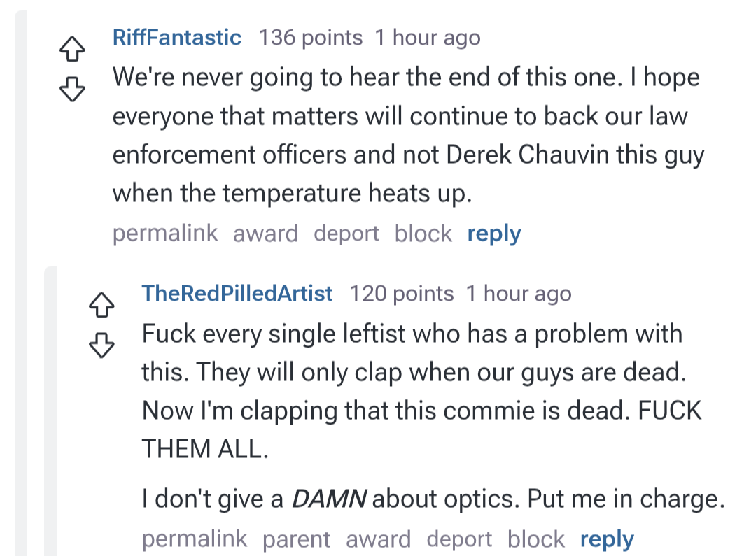The width and height of the screenshot is (756, 556).
Task: Block the user RiffFantastic
Action: click(423, 234)
